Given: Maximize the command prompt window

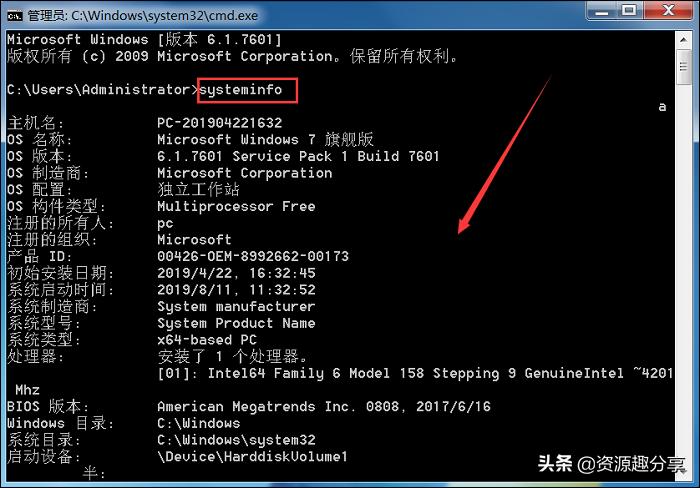Looking at the screenshot, I should click(x=628, y=10).
